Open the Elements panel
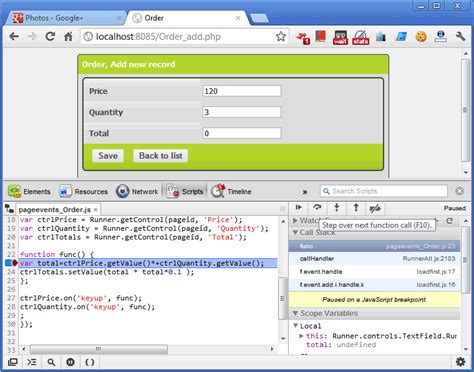 (x=29, y=191)
